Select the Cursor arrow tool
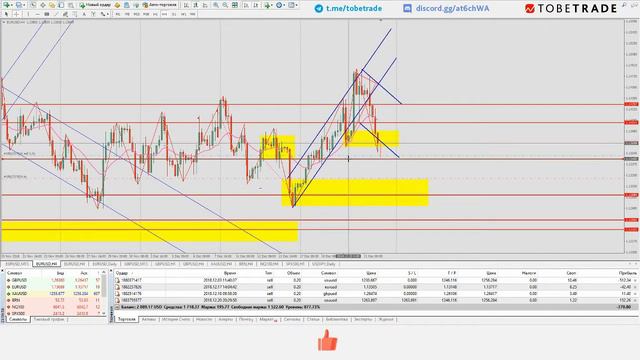This screenshot has height=360, width=640. 6,14
